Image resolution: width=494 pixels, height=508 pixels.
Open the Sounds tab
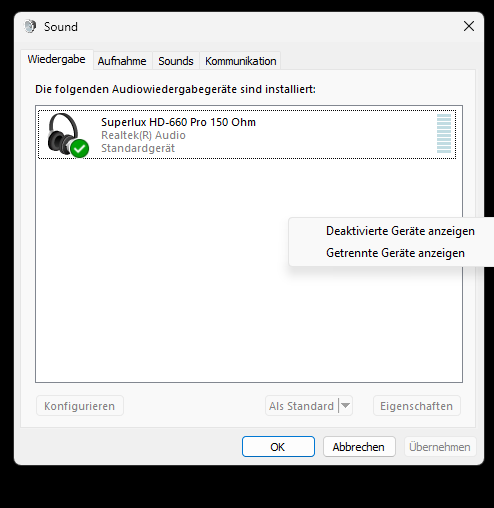(x=176, y=61)
